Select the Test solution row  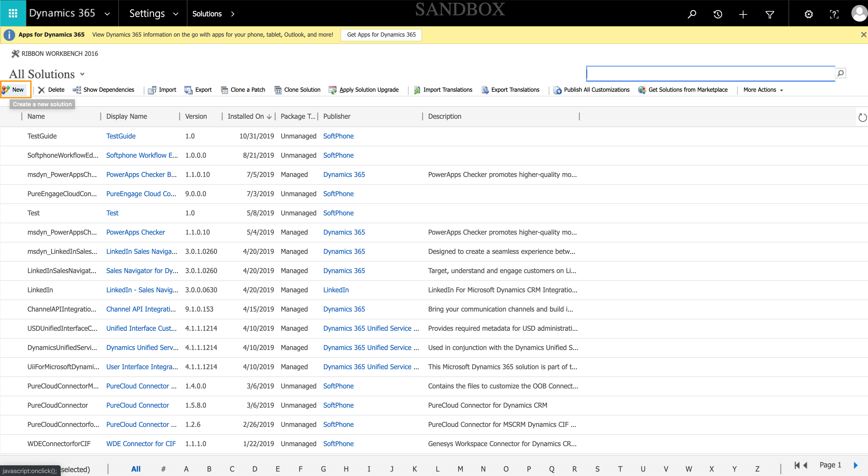pyautogui.click(x=434, y=213)
